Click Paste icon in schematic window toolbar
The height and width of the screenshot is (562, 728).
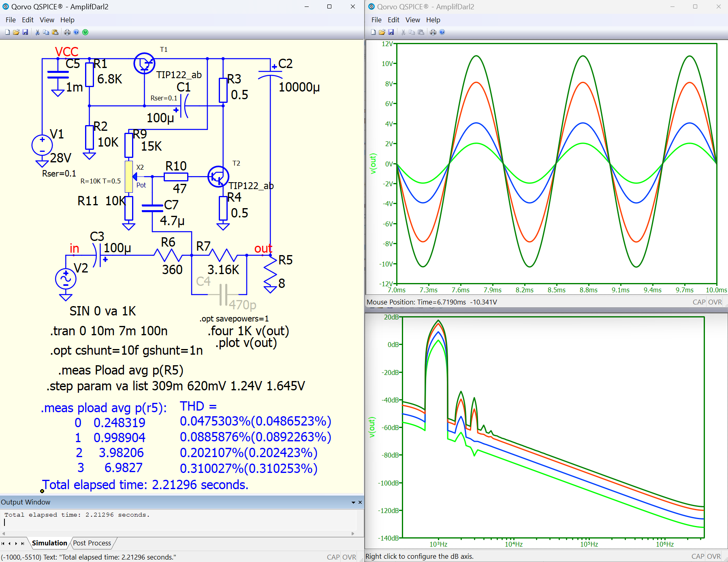click(55, 32)
